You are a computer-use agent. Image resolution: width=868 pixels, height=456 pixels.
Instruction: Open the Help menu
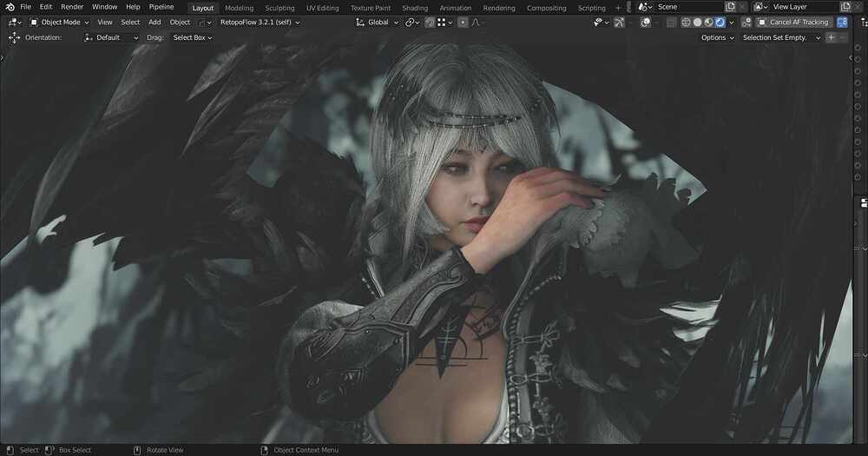133,7
